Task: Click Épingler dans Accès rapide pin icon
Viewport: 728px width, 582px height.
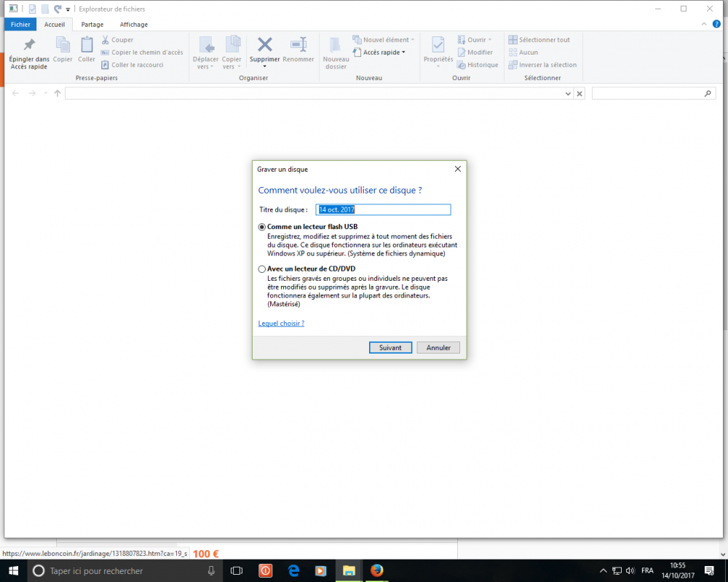Action: [x=29, y=45]
